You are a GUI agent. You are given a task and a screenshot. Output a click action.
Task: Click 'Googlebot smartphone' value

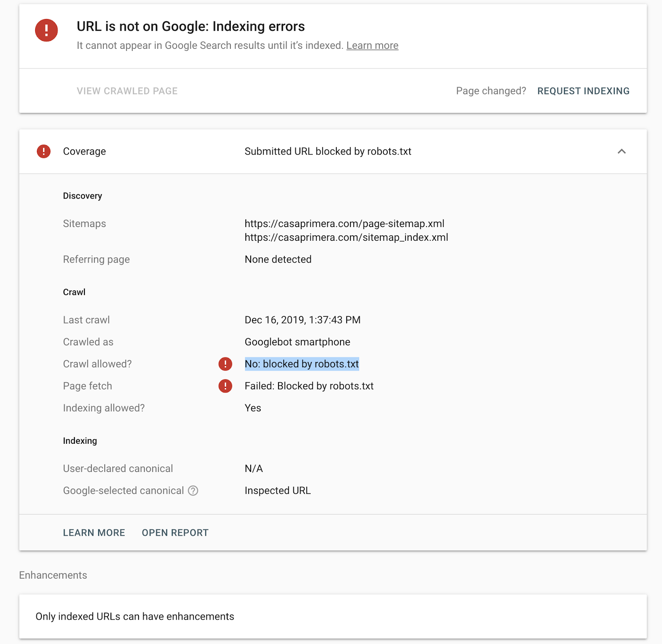coord(297,342)
